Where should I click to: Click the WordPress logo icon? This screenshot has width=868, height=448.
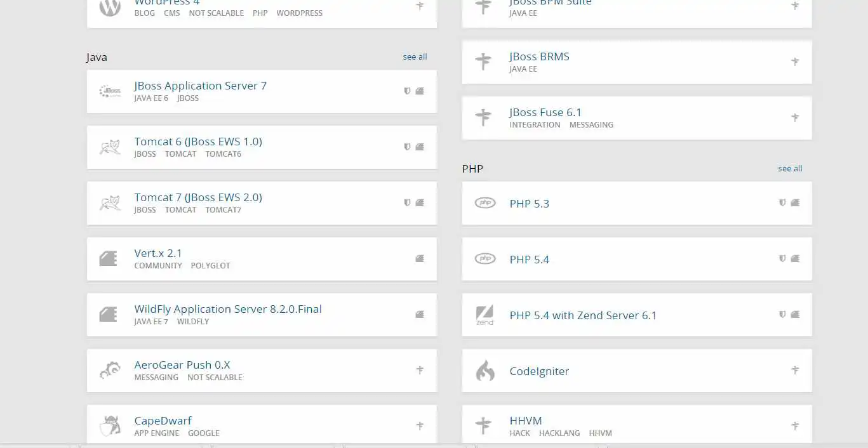(110, 7)
